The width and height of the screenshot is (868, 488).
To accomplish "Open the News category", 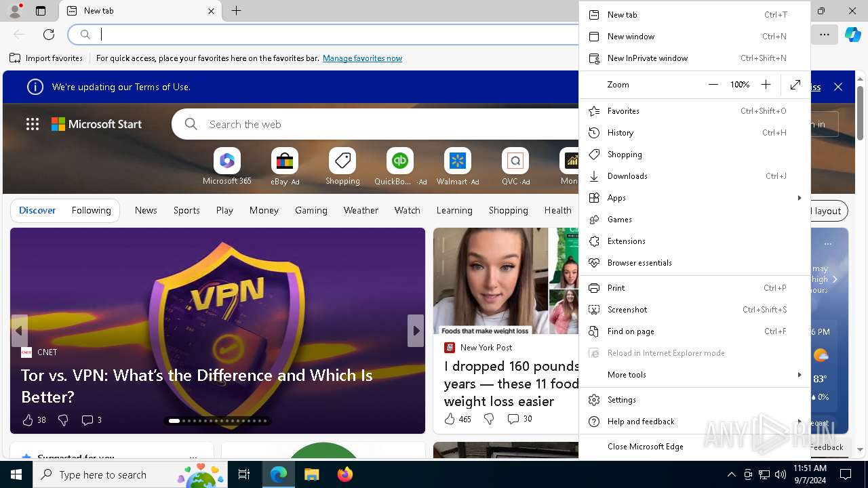I will [x=146, y=211].
